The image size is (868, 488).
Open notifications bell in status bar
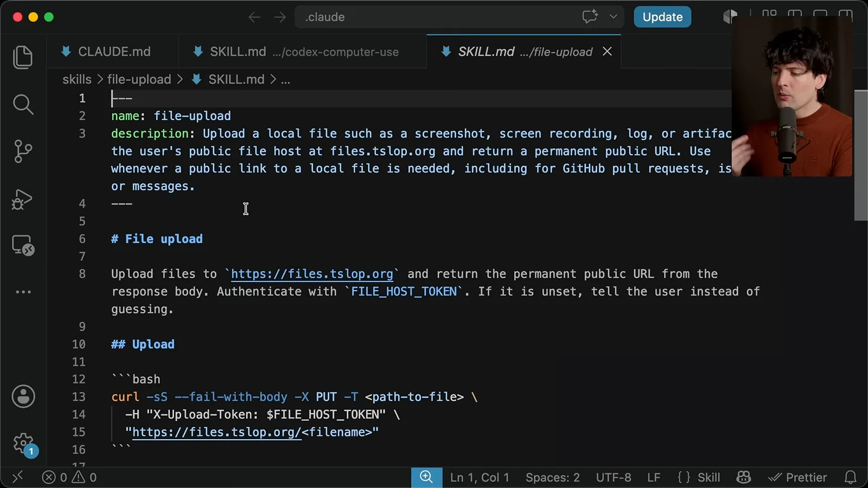[850, 477]
